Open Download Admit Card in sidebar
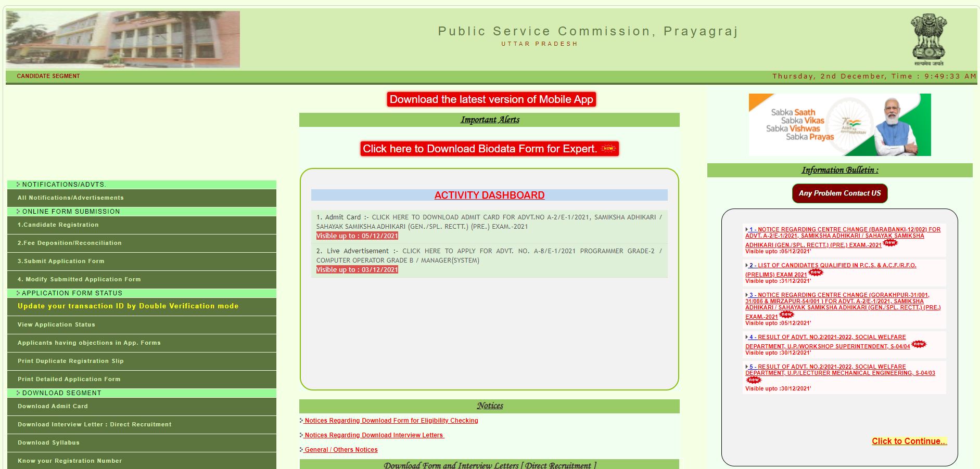Viewport: 980px width, 469px height. pyautogui.click(x=142, y=407)
